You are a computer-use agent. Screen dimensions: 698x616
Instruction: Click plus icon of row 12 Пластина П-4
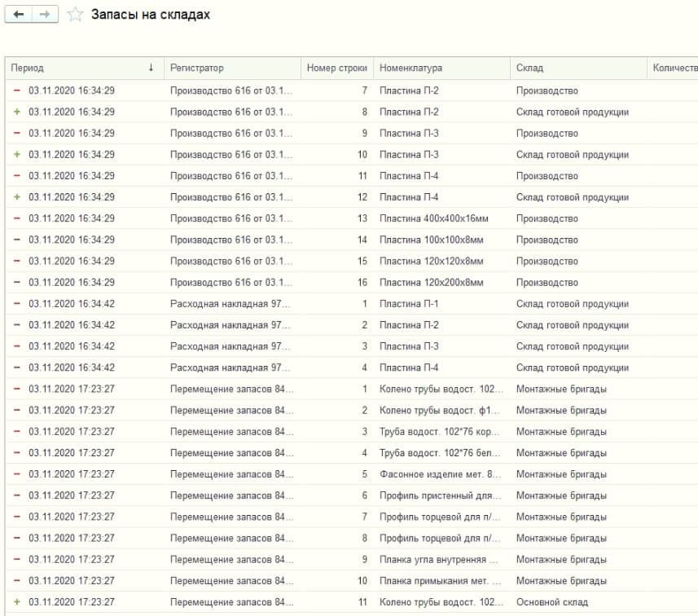point(17,197)
